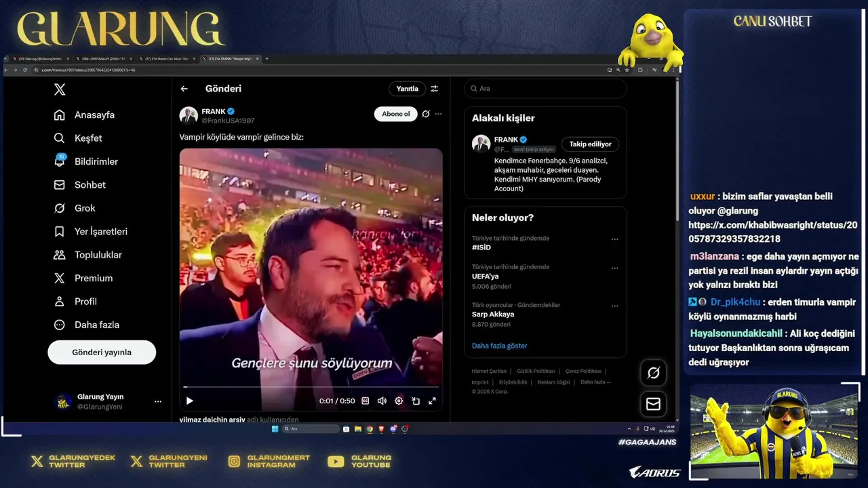Click the Ara search field on X
868x488 pixels.
545,89
